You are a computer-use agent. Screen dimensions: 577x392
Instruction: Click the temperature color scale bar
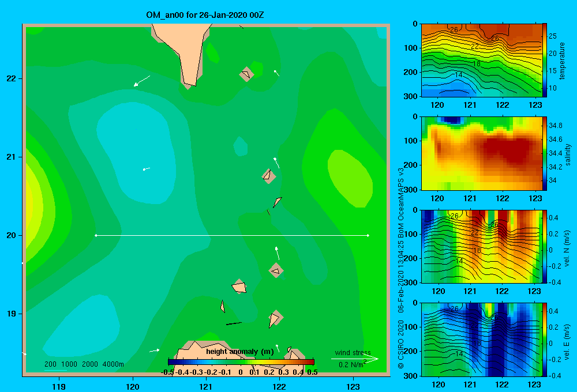point(545,61)
